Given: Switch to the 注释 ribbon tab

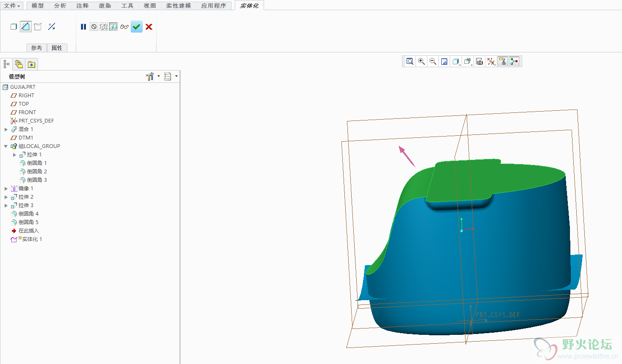Looking at the screenshot, I should (83, 5).
